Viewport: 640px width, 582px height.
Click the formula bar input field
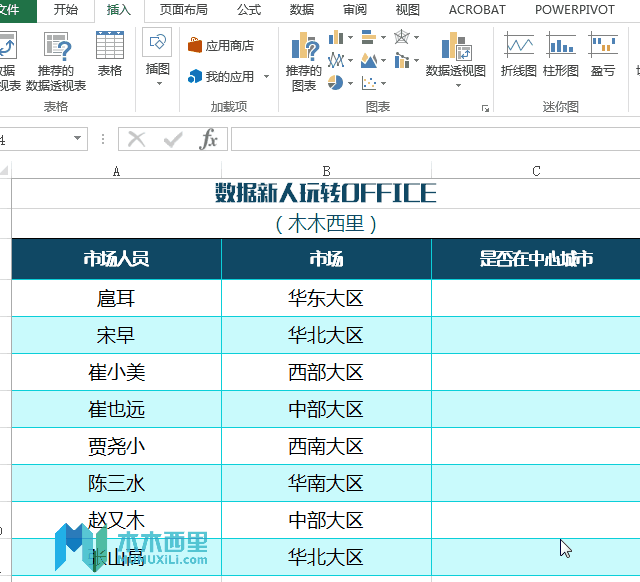point(430,139)
